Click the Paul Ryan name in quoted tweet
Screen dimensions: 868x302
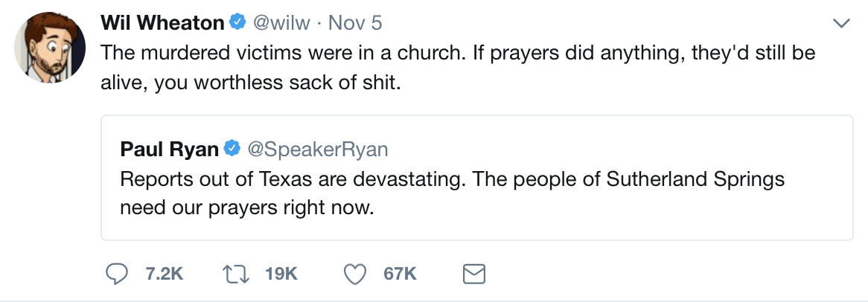click(169, 150)
